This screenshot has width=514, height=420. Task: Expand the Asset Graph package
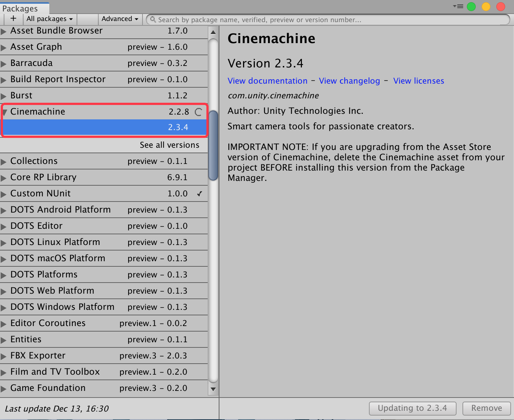click(x=4, y=48)
